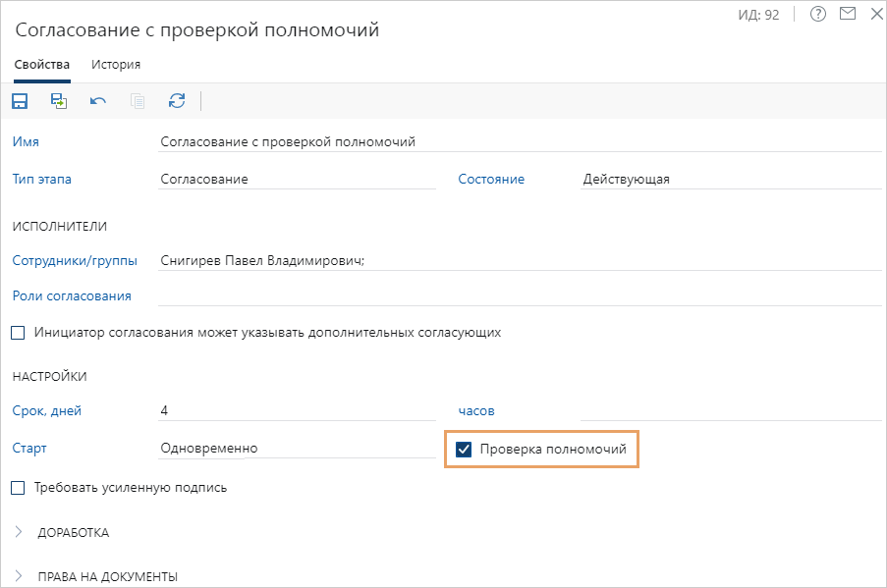Click the Save icon on the toolbar
Image resolution: width=887 pixels, height=588 pixels.
tap(20, 101)
